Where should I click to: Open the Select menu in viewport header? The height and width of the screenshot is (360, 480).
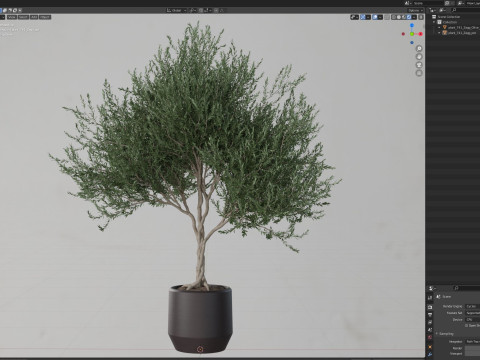[23, 17]
